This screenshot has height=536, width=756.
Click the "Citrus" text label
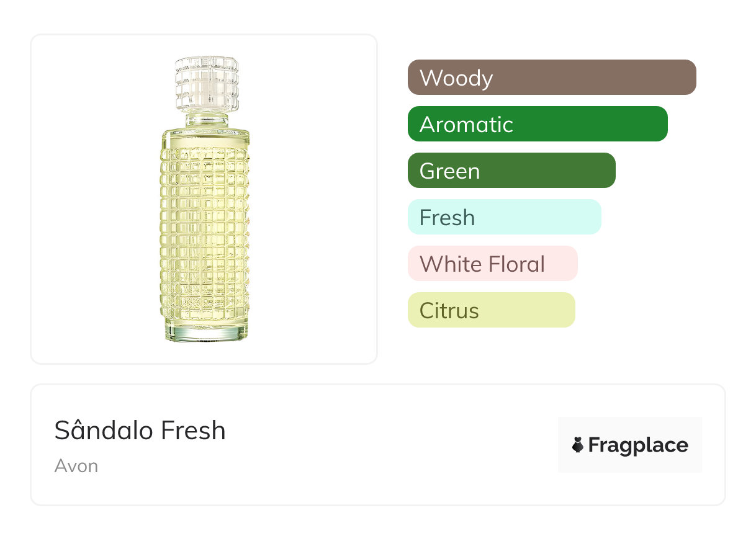(449, 311)
